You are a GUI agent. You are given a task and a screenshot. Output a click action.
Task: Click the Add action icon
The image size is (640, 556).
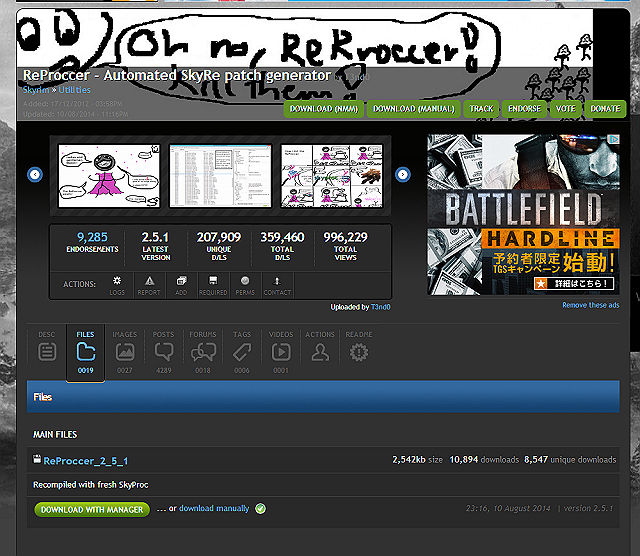tap(181, 285)
